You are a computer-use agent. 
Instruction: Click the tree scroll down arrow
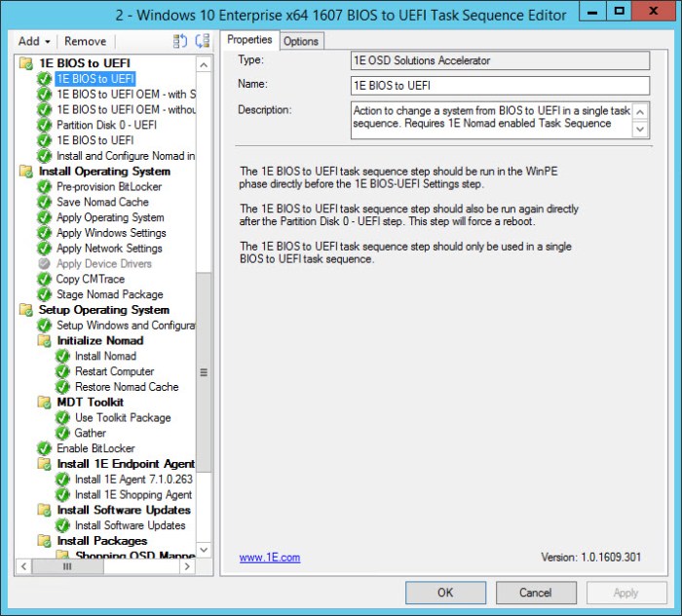coord(203,550)
